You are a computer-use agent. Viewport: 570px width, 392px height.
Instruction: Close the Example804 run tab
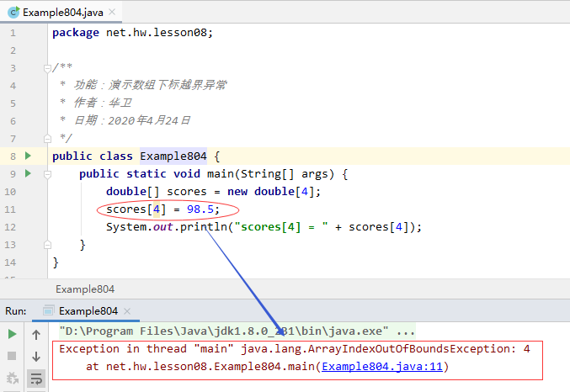click(127, 311)
